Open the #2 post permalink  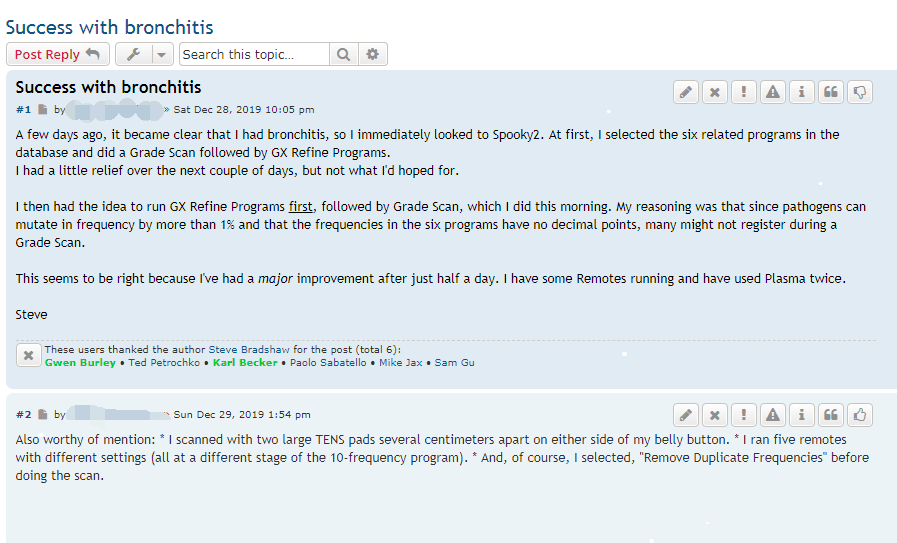(24, 414)
